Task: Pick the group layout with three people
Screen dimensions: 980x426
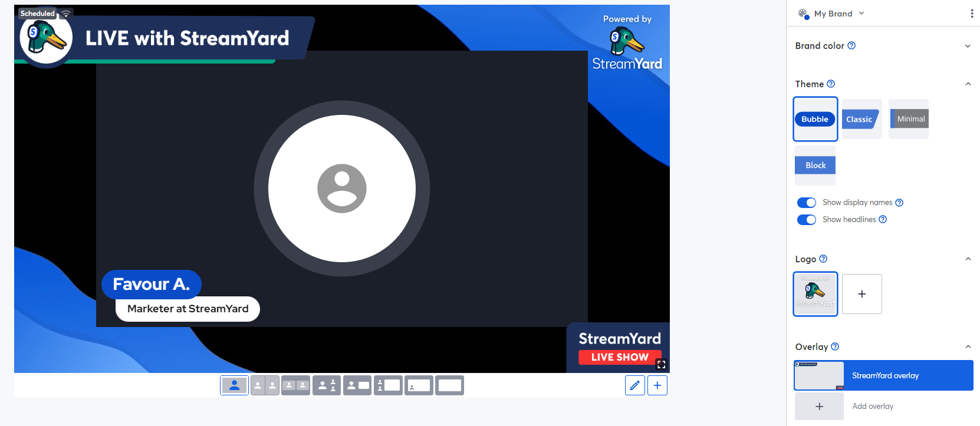Action: pos(327,385)
